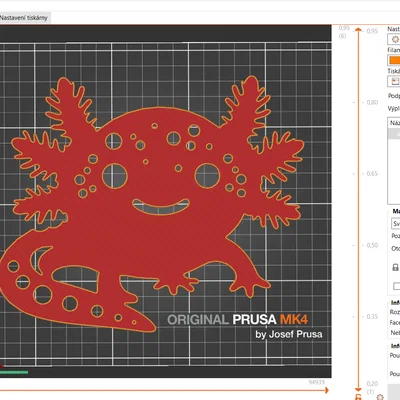Screen dimensions: 400x400
Task: Toggle the orange lock under the vertical slider
Action: click(358, 397)
